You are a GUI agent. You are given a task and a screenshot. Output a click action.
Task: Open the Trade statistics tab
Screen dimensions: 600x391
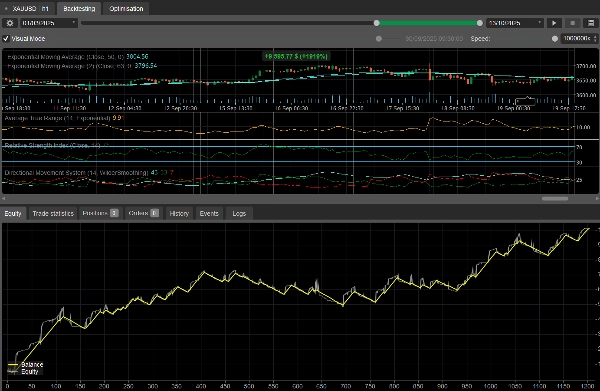click(53, 213)
